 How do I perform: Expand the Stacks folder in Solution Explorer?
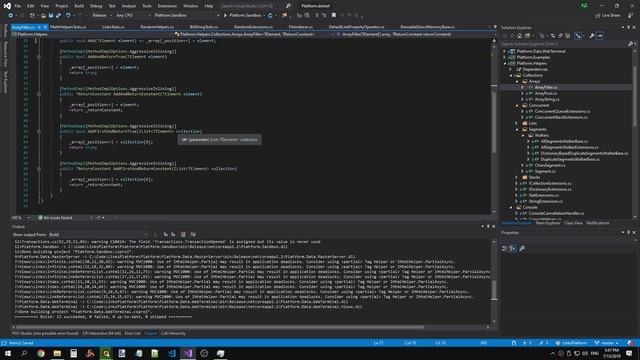[517, 178]
